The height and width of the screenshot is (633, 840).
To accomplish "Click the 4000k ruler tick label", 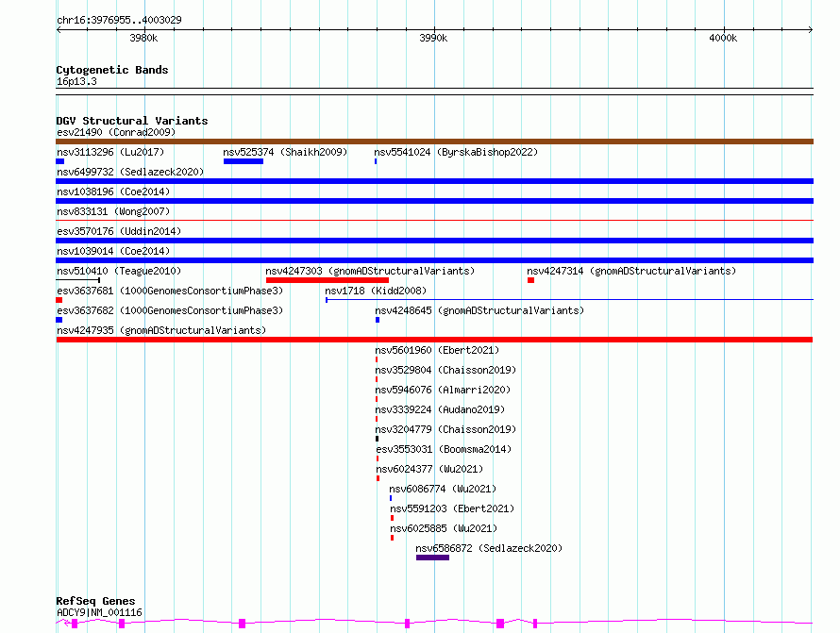I will (x=723, y=38).
